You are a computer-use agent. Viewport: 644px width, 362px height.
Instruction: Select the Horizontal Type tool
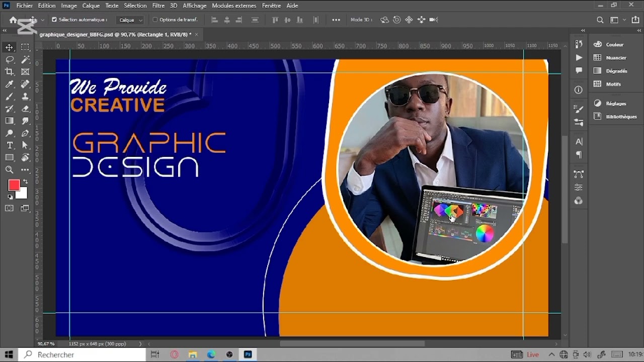click(10, 145)
